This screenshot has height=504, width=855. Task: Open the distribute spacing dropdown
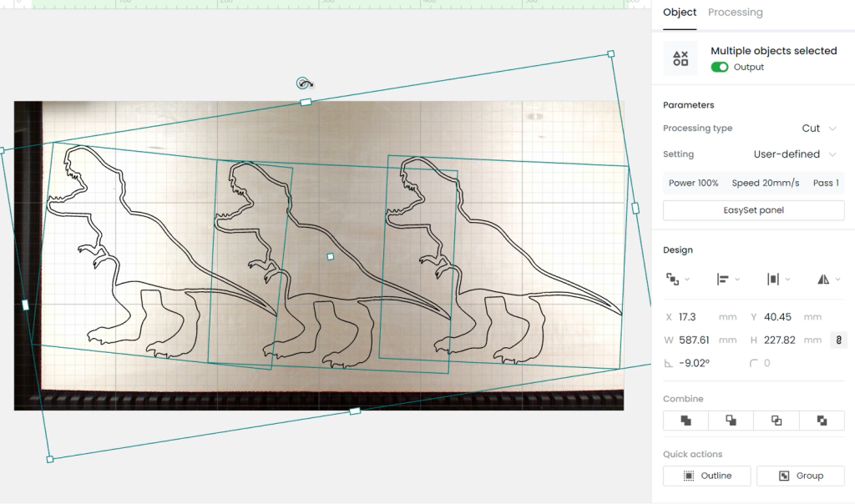778,280
